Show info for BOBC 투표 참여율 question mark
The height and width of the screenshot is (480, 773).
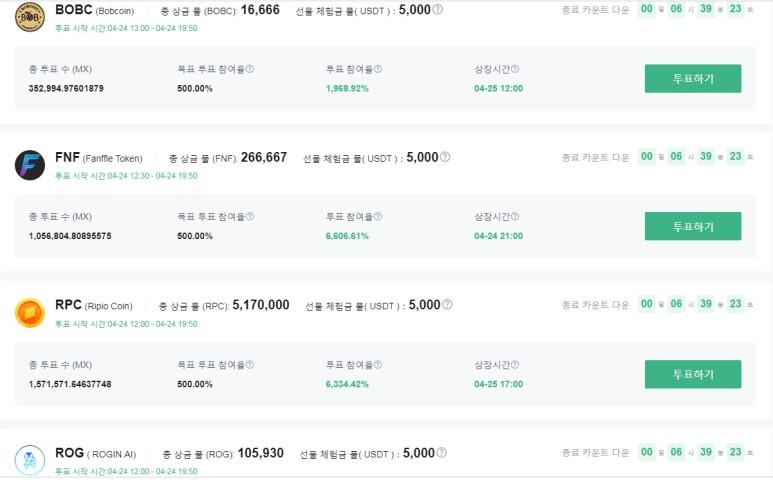pos(378,69)
